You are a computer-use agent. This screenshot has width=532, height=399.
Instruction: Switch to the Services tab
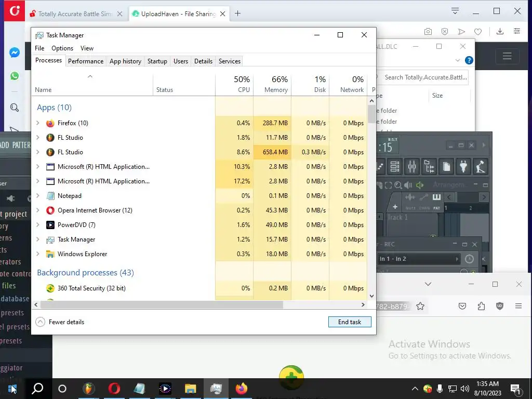point(229,61)
